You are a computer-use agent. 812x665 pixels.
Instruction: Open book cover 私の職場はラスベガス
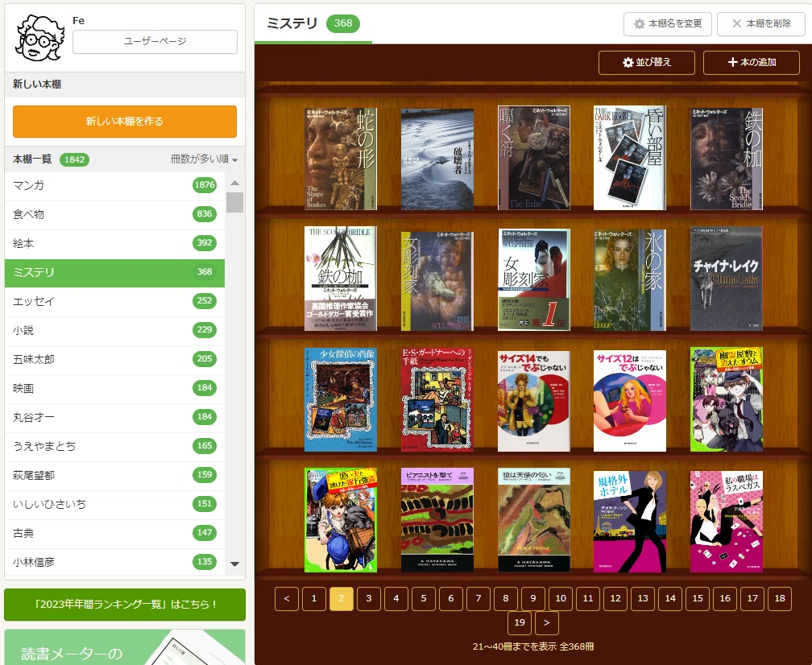tap(727, 522)
